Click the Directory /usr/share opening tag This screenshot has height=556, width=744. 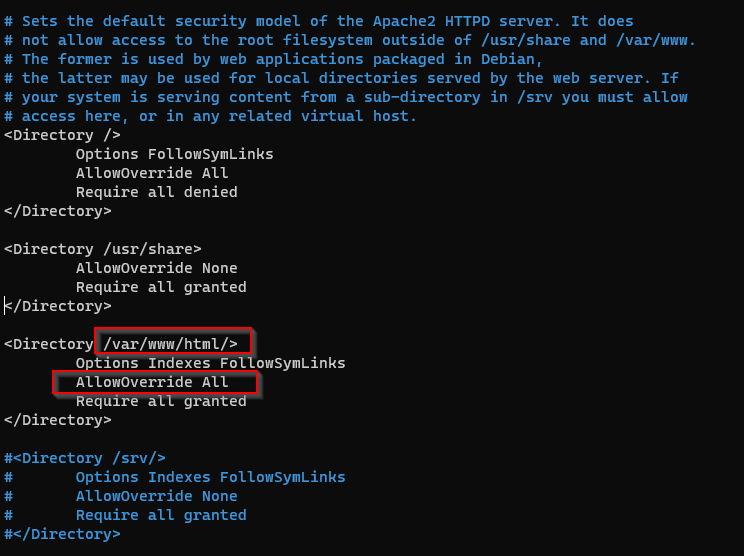coord(102,249)
